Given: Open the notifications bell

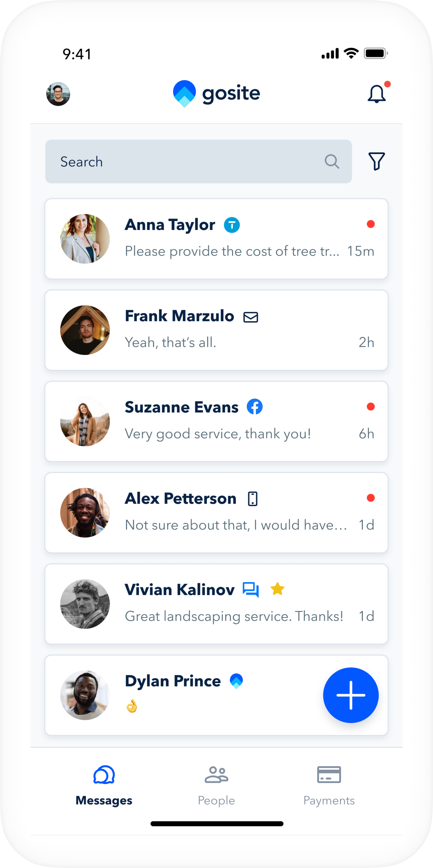Looking at the screenshot, I should (x=376, y=94).
